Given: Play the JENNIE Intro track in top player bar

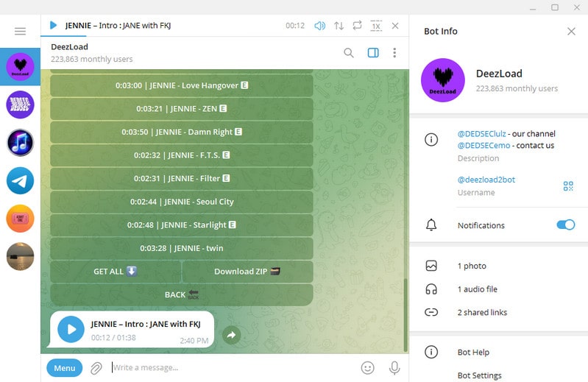Looking at the screenshot, I should coord(53,26).
